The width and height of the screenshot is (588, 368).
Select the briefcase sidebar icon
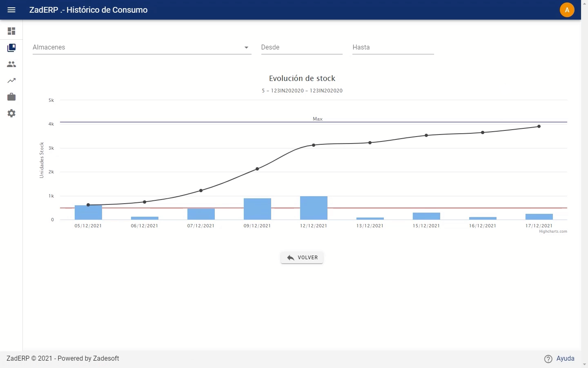point(11,97)
